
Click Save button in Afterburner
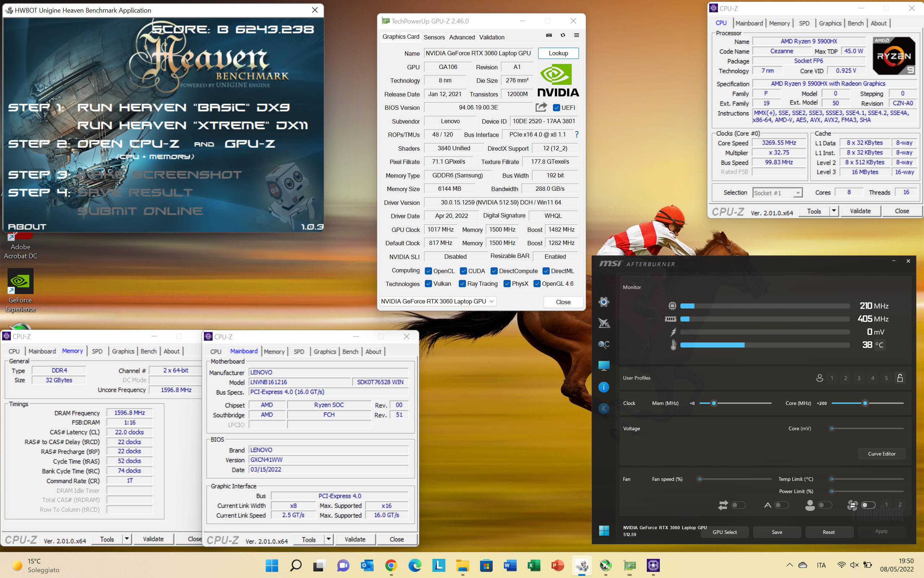point(777,532)
